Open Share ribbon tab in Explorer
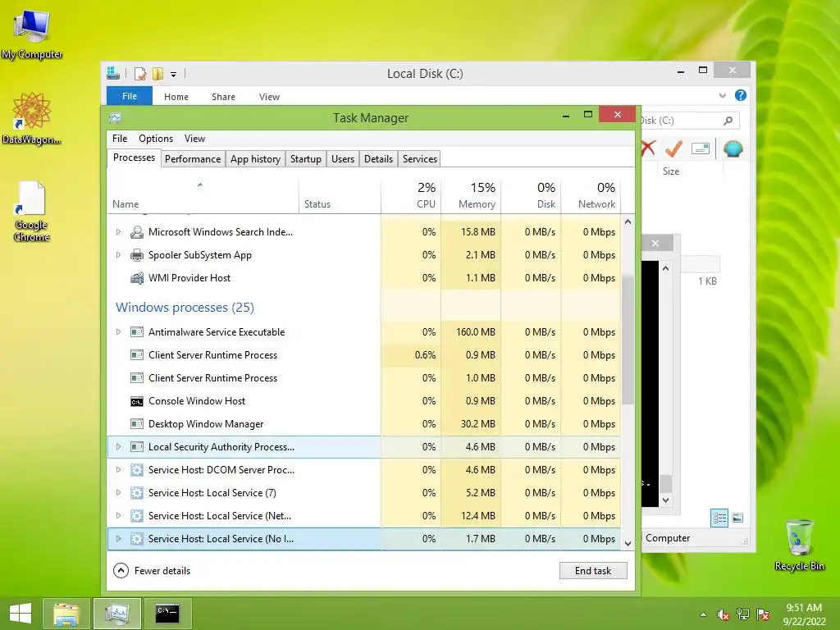The width and height of the screenshot is (840, 630). 223,97
